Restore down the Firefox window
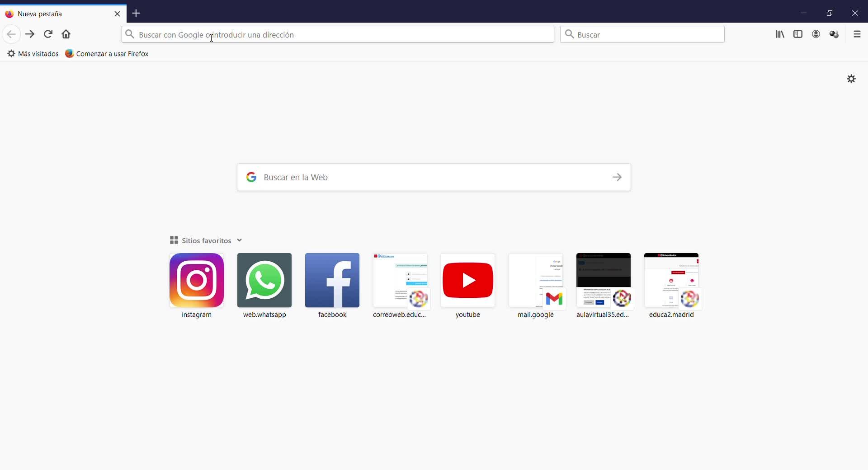Image resolution: width=868 pixels, height=470 pixels. pyautogui.click(x=830, y=13)
